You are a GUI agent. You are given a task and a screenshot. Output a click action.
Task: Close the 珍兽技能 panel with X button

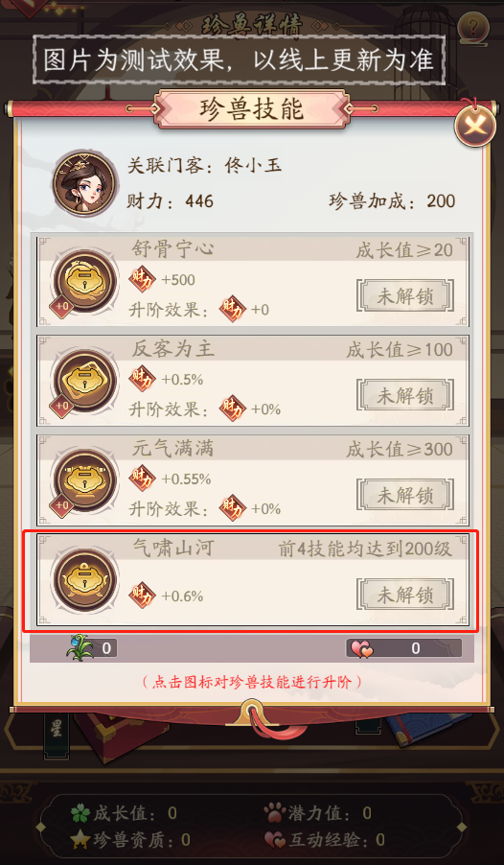474,127
